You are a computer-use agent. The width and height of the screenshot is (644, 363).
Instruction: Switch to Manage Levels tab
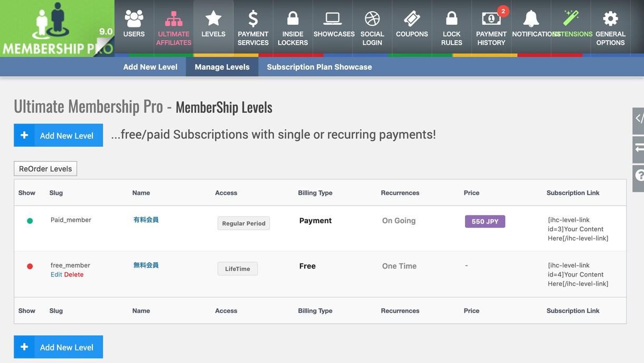pos(222,67)
